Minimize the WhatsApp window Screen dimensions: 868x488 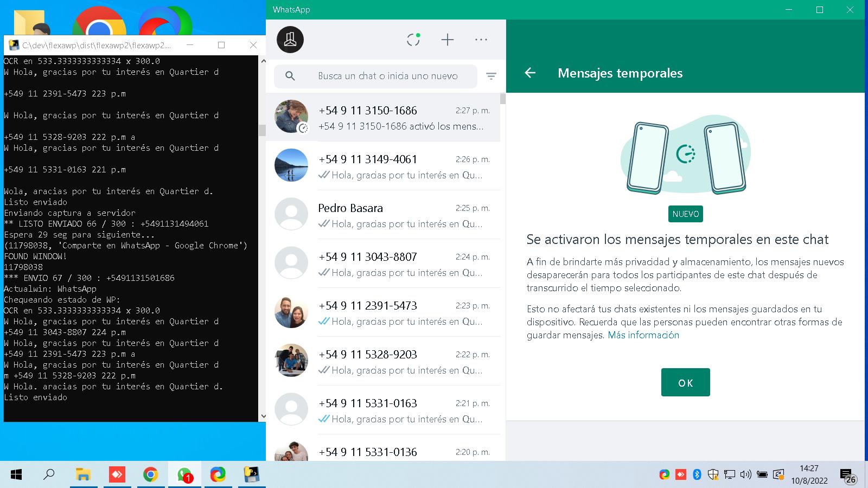789,10
